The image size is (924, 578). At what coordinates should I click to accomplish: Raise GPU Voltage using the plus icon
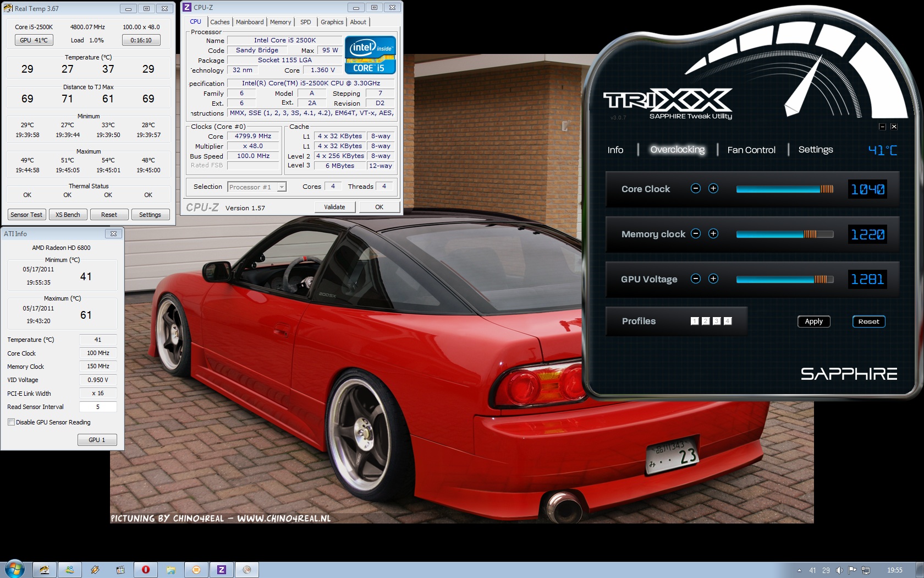(713, 279)
